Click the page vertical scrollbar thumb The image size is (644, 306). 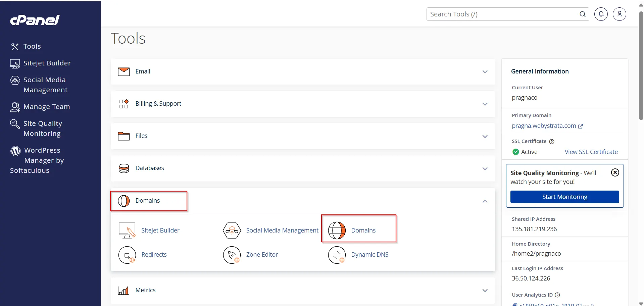point(641,65)
